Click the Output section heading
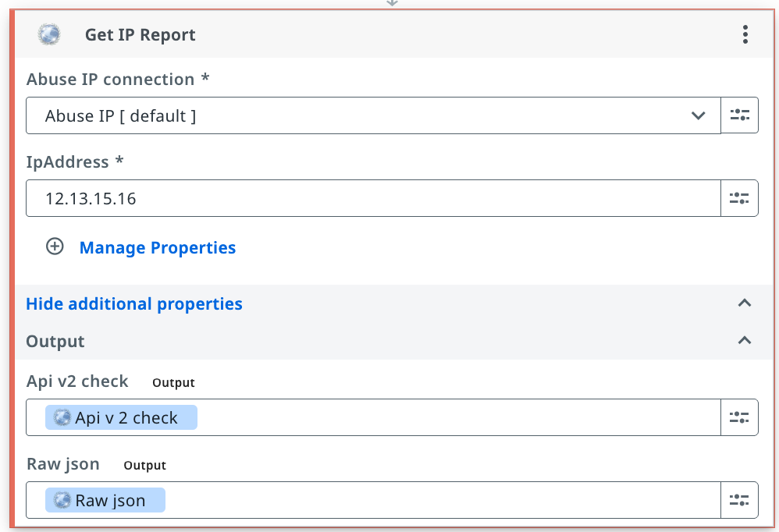779x532 pixels. 55,342
